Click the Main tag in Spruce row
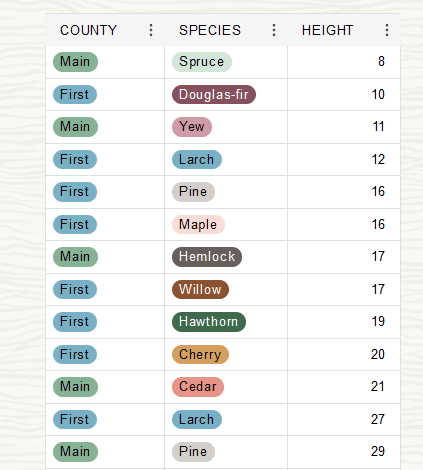 pyautogui.click(x=75, y=62)
